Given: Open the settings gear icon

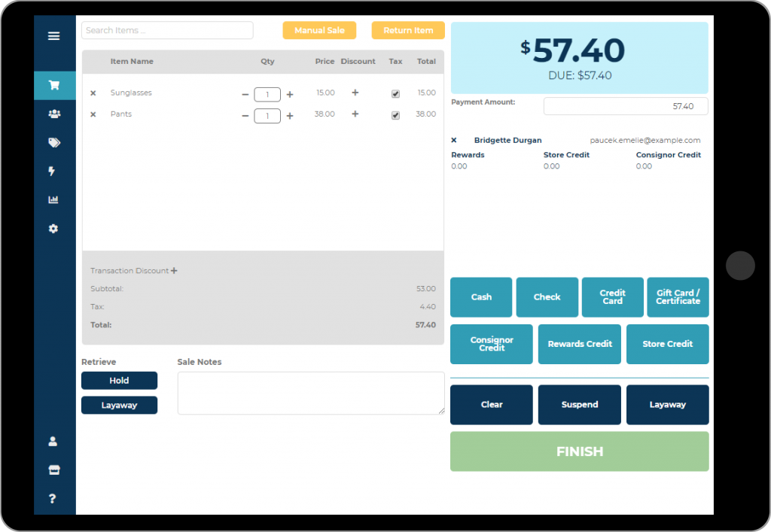Looking at the screenshot, I should coord(53,229).
